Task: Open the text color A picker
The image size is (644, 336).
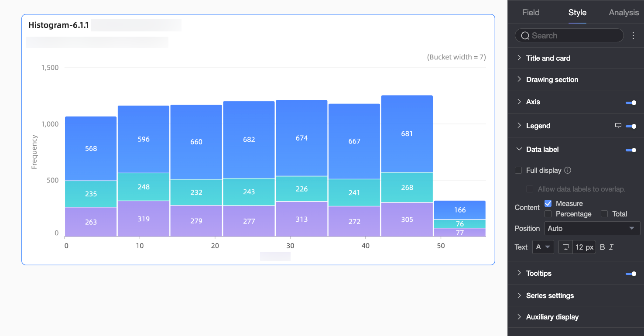Action: coord(543,247)
